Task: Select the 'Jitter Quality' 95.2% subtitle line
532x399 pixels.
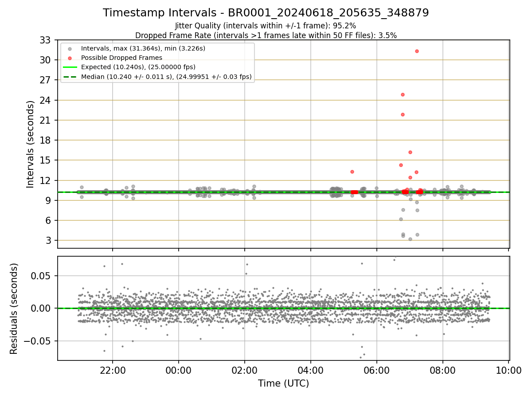Action: coord(266,26)
